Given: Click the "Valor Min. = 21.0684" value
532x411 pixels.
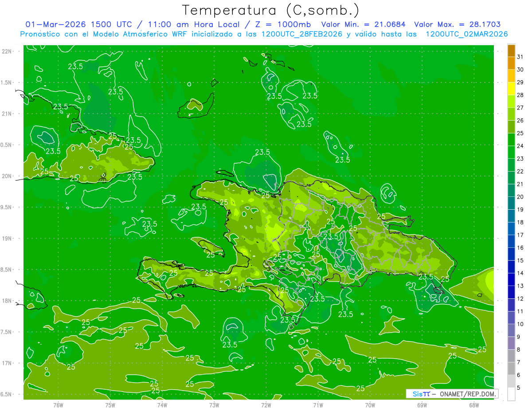Looking at the screenshot, I should (x=363, y=24).
